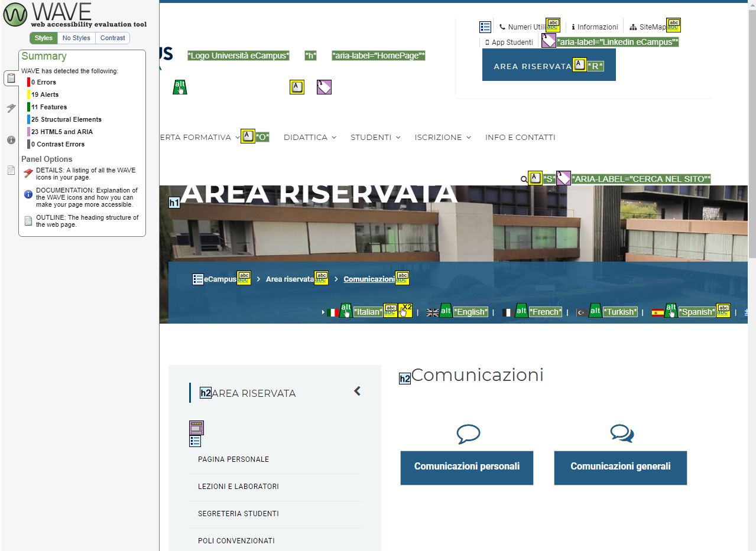Screen dimensions: 756x551
Task: Switch to No Styles view
Action: (76, 38)
